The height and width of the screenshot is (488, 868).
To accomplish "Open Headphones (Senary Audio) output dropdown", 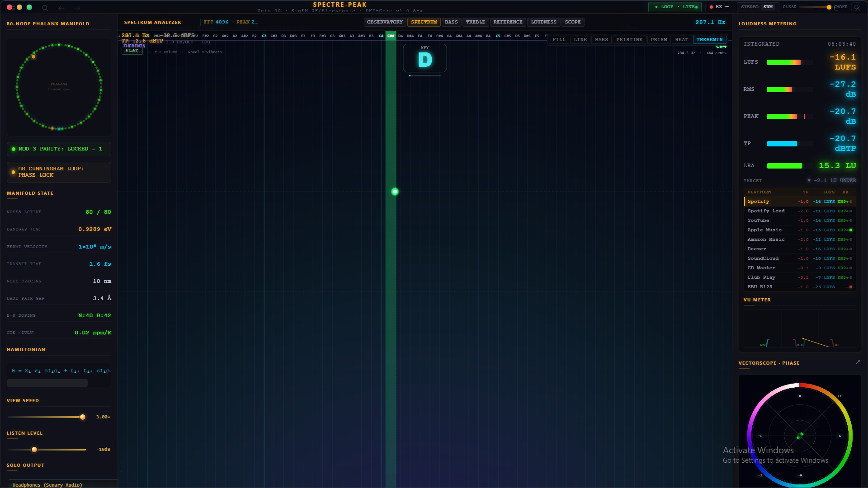I will pyautogui.click(x=62, y=484).
